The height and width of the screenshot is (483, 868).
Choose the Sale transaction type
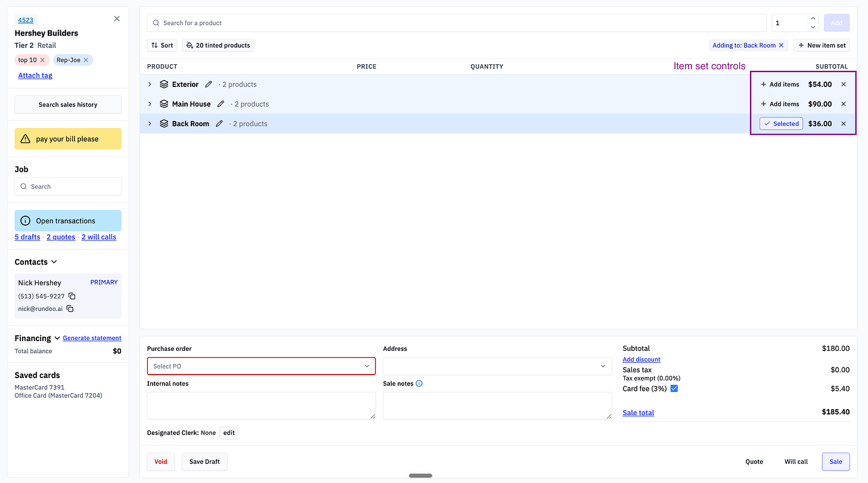(836, 462)
